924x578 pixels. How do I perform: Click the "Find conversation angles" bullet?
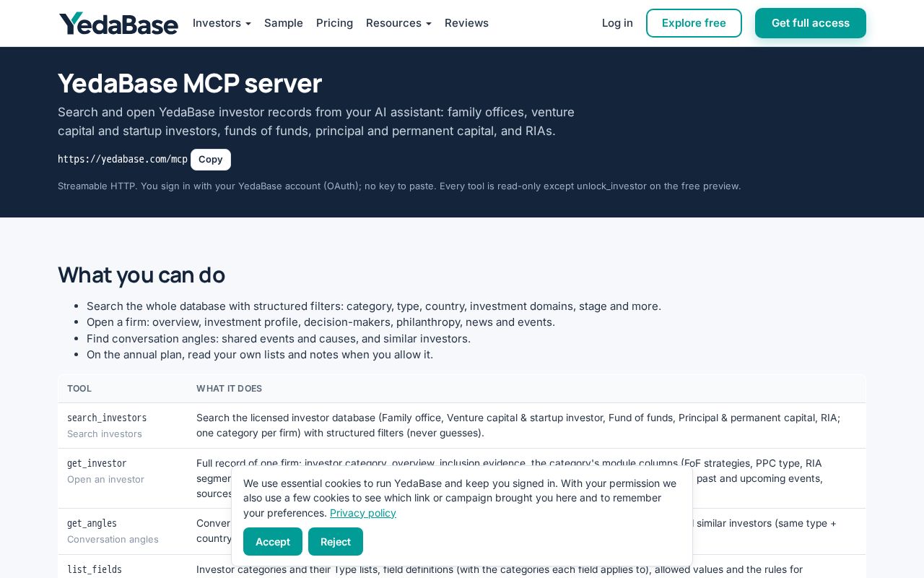click(x=279, y=339)
